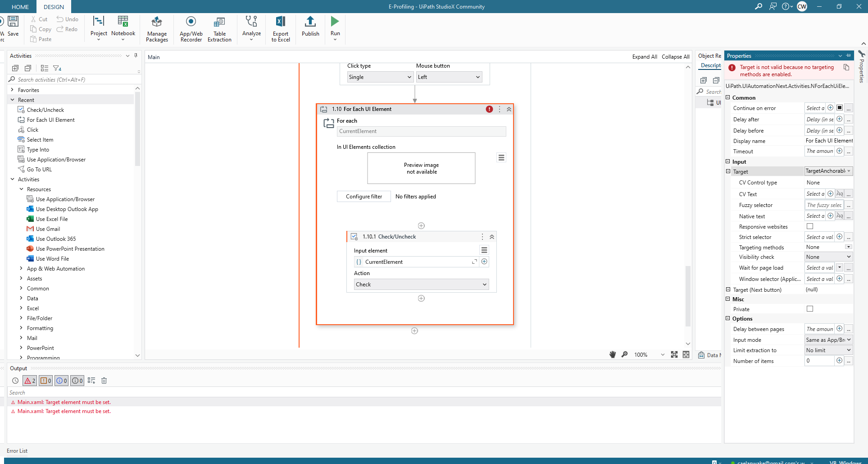Click the Configure filter button

click(364, 196)
